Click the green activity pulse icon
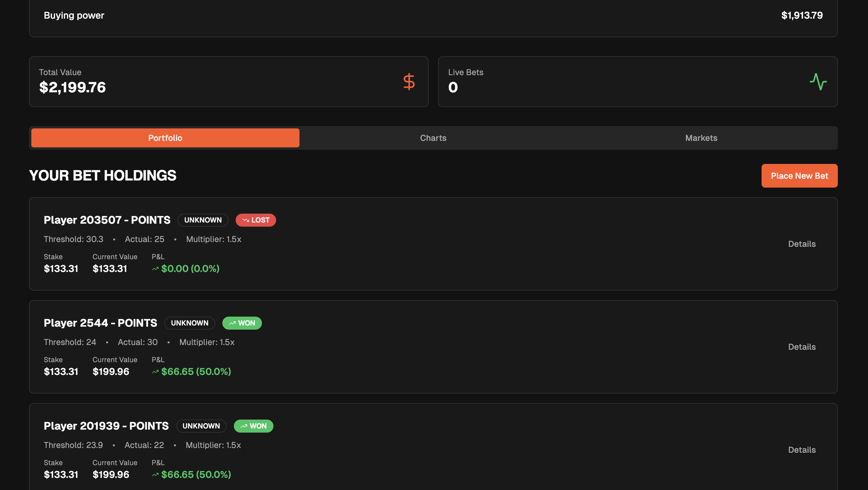This screenshot has width=868, height=490. (x=818, y=82)
